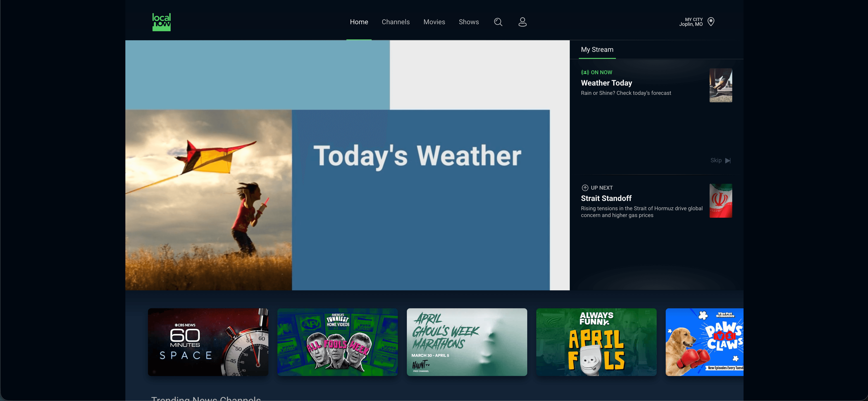Image resolution: width=868 pixels, height=401 pixels.
Task: Select the My Stream tab
Action: point(597,50)
